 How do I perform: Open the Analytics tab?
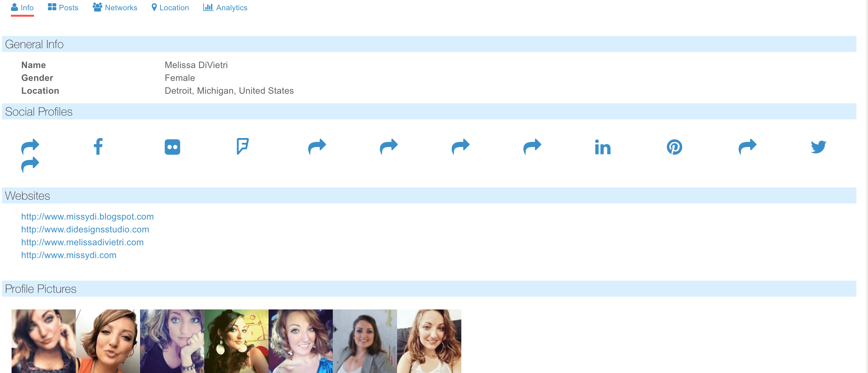click(225, 7)
